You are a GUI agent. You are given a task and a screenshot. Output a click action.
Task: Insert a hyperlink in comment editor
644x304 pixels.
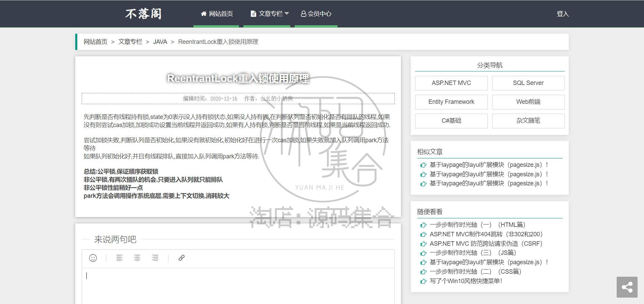[x=181, y=258]
